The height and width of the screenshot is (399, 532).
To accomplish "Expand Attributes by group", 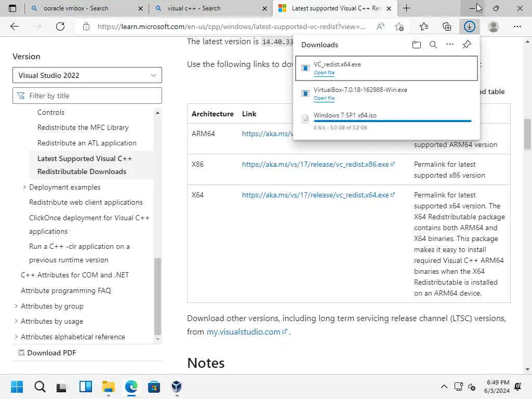I will click(16, 305).
